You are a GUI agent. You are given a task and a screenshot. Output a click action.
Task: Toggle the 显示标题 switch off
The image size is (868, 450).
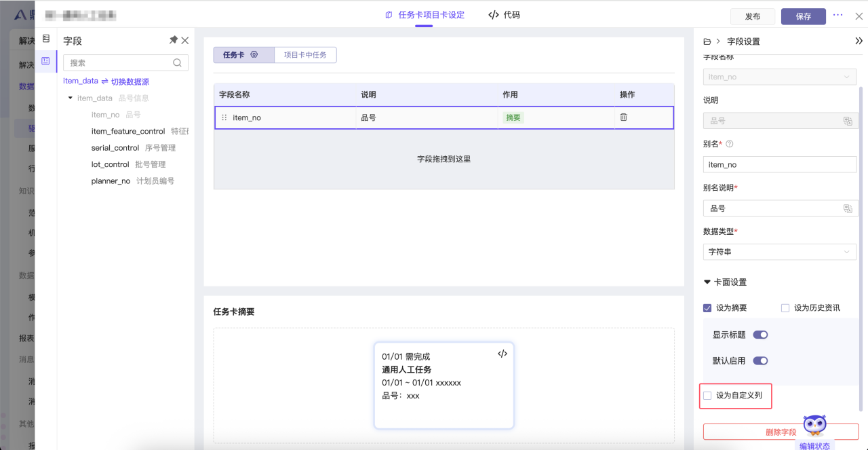(760, 335)
